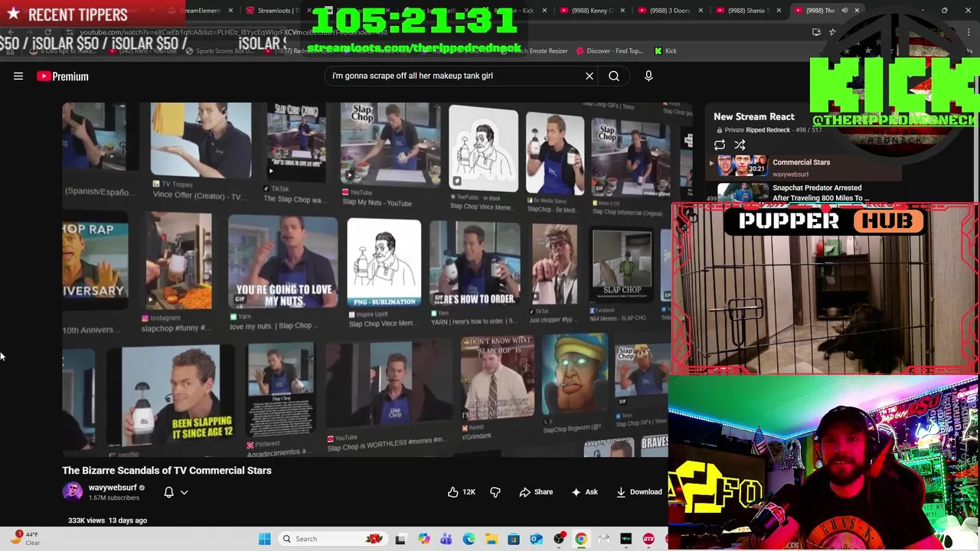Open Microsoft Store from the taskbar

click(x=514, y=539)
